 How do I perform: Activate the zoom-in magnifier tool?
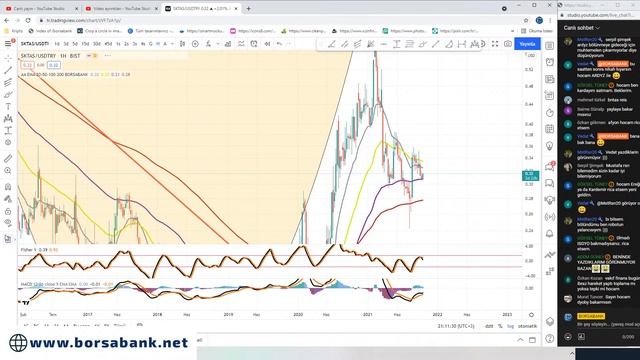(x=8, y=171)
